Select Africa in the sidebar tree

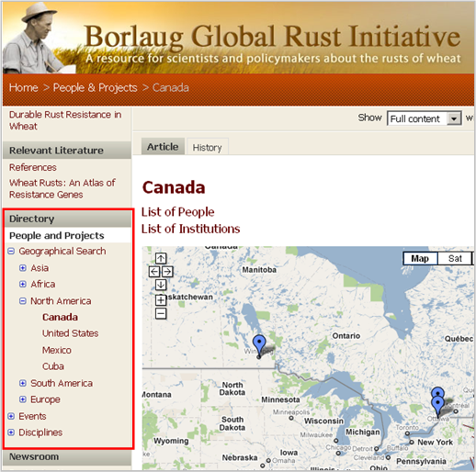pos(43,284)
